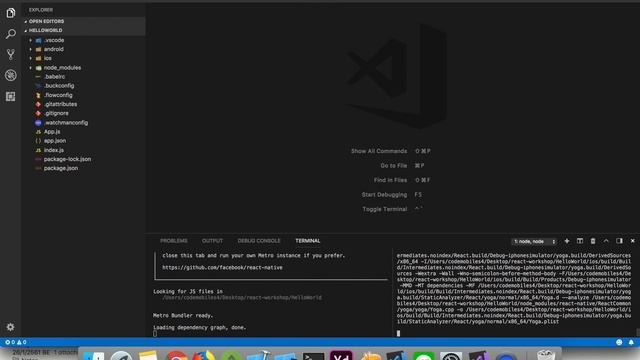Expand the android folder
Viewport: 640px width, 360px height.
point(53,49)
